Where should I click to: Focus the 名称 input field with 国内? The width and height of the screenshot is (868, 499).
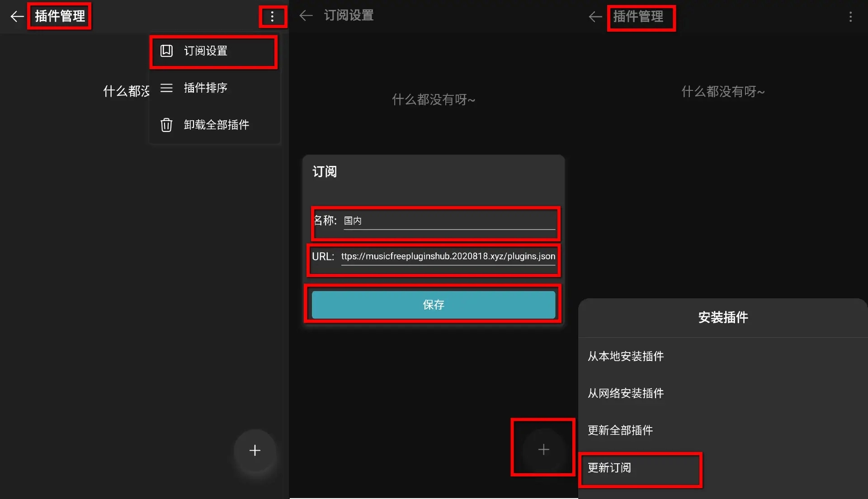coord(449,221)
